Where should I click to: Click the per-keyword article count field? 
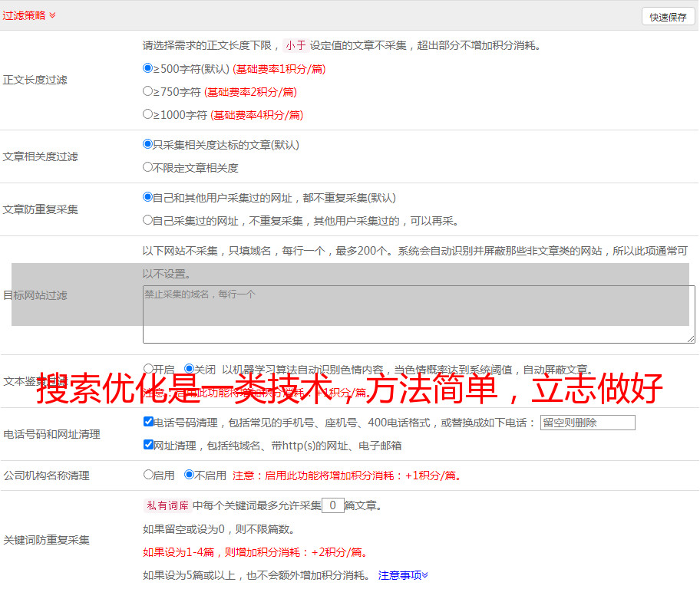(332, 505)
